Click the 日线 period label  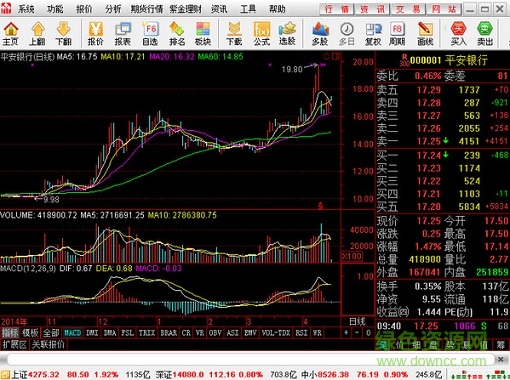tap(357, 321)
